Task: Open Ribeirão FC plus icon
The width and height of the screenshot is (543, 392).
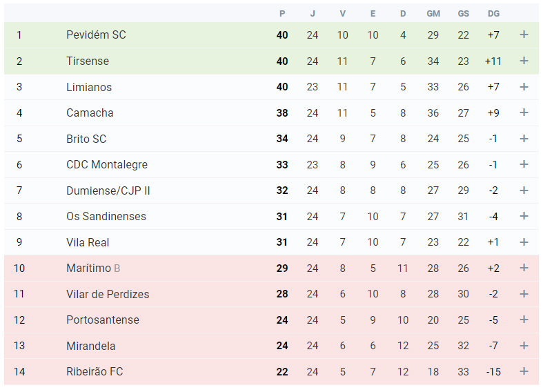Action: (x=524, y=371)
